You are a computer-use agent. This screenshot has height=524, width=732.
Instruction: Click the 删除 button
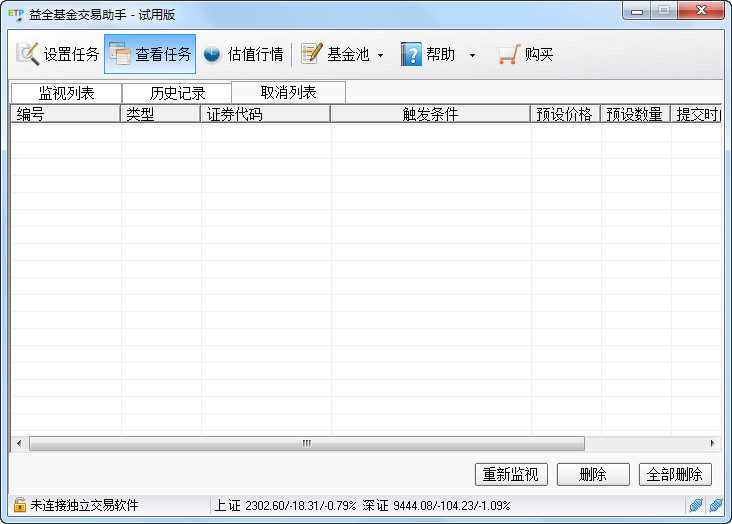tap(593, 474)
